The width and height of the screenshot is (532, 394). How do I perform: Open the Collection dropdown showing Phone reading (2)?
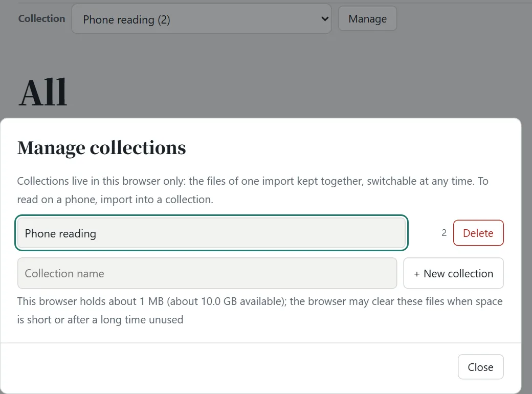(201, 19)
